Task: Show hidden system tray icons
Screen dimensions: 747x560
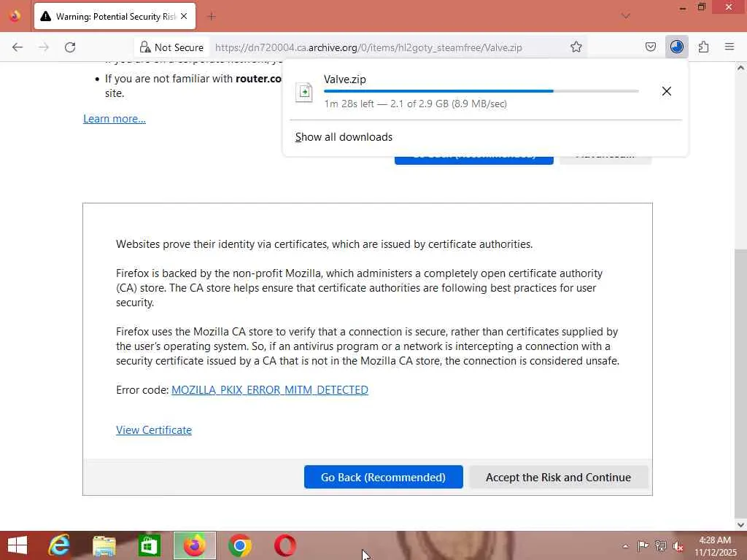Action: click(625, 545)
